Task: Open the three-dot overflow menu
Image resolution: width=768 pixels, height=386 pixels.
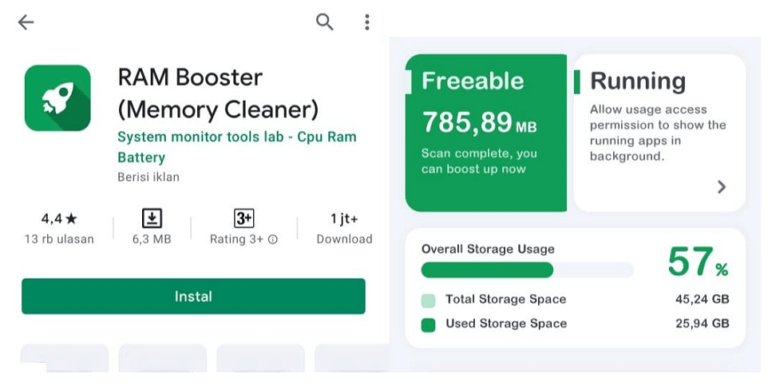Action: pos(367,22)
